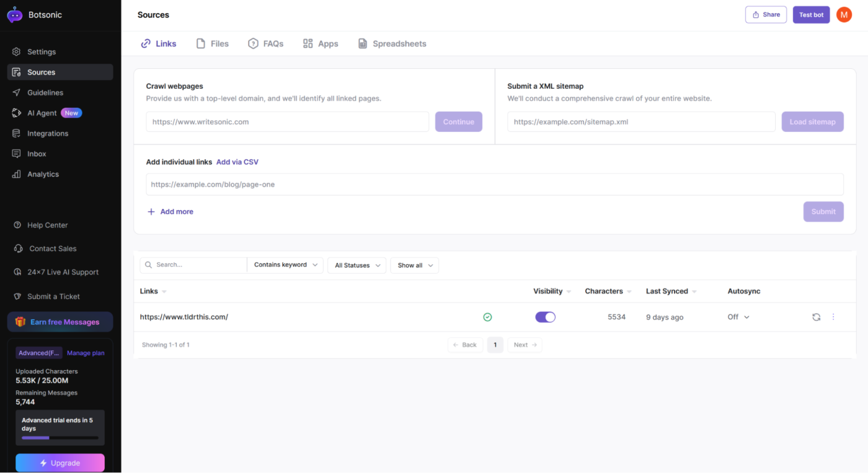Click the 24×7 Live AI Support icon
The image size is (868, 473).
pos(18,273)
